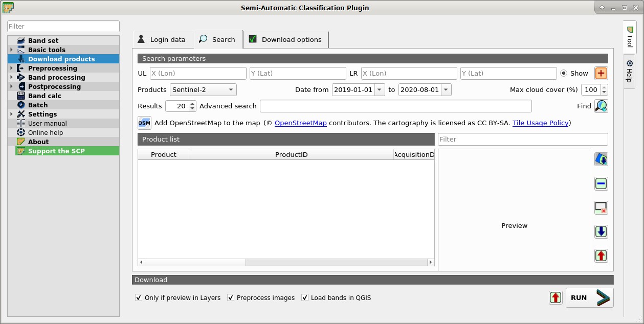
Task: Click the UL Y (Lat) field
Action: click(x=298, y=73)
